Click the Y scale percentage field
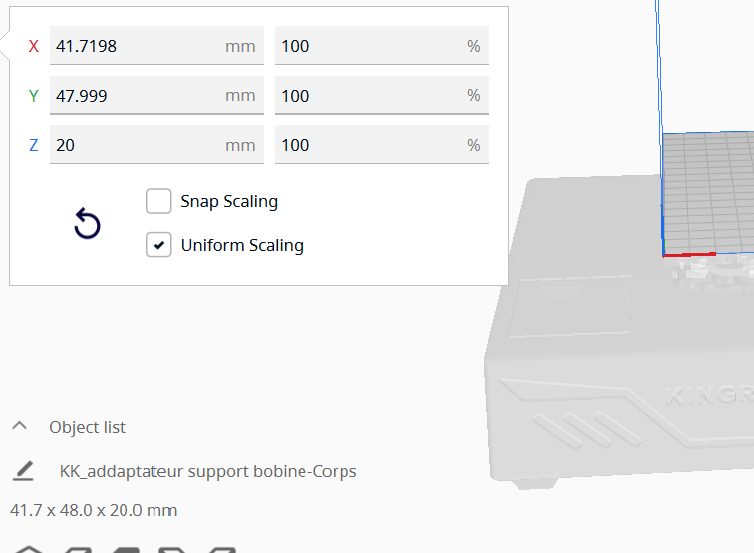Viewport: 754px width, 553px height. point(382,95)
